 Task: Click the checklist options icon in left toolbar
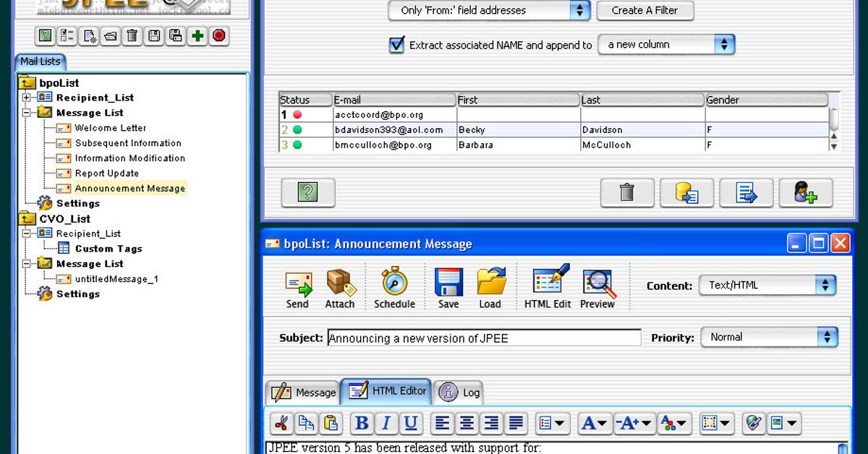[67, 35]
